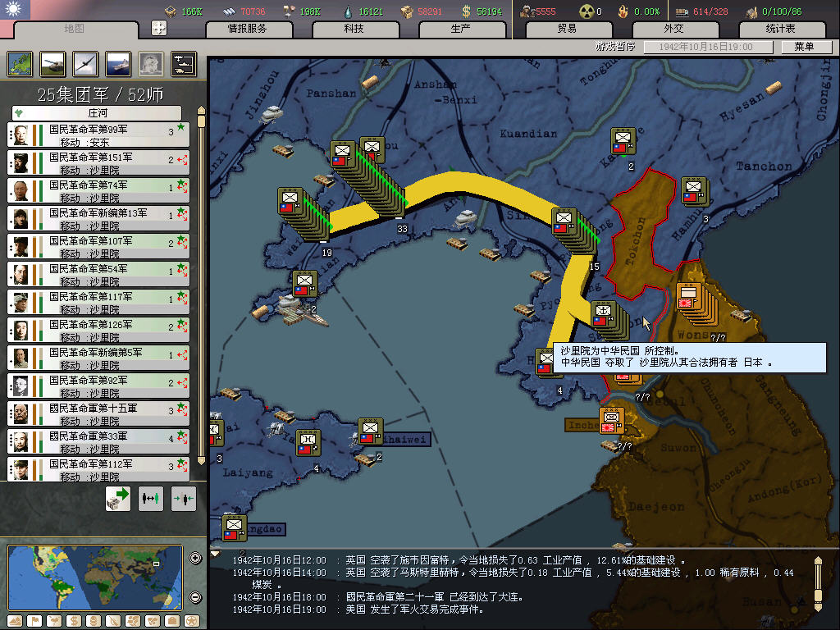The width and height of the screenshot is (840, 630).
Task: Switch to political map mode flag icon
Action: pos(34,622)
